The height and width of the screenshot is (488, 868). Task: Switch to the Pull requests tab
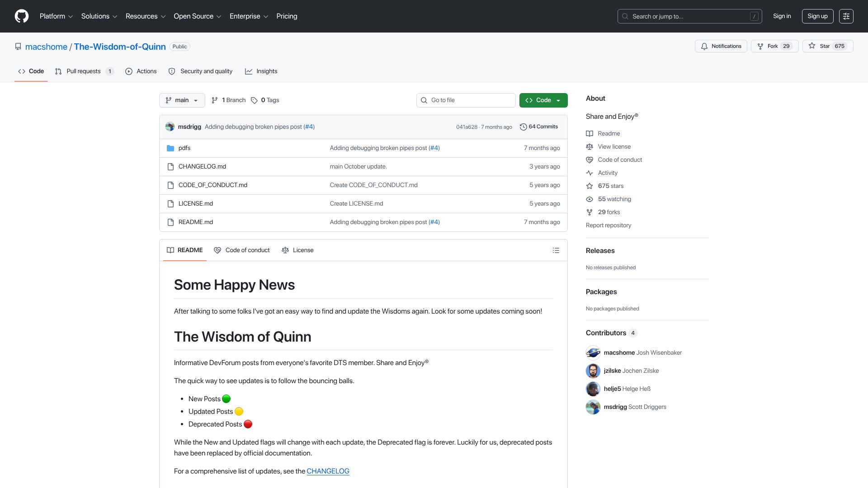pos(85,71)
